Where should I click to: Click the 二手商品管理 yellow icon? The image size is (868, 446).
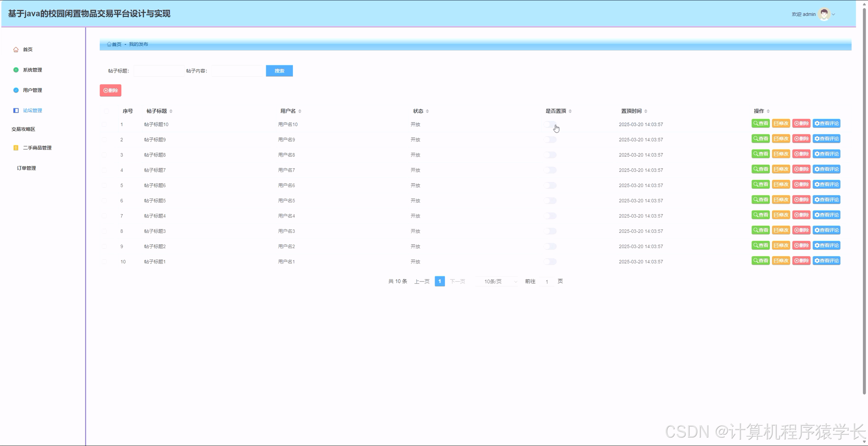[x=15, y=148]
